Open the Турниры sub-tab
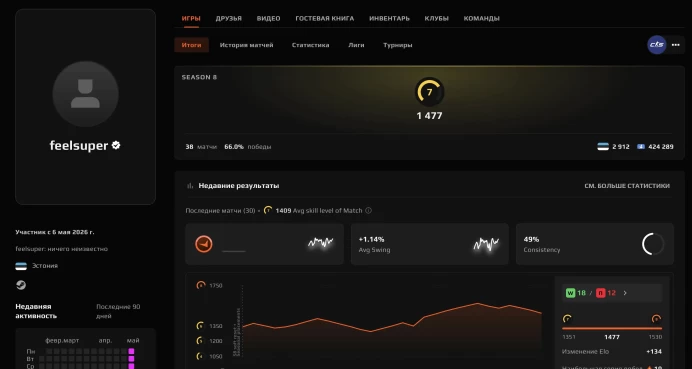 point(398,45)
